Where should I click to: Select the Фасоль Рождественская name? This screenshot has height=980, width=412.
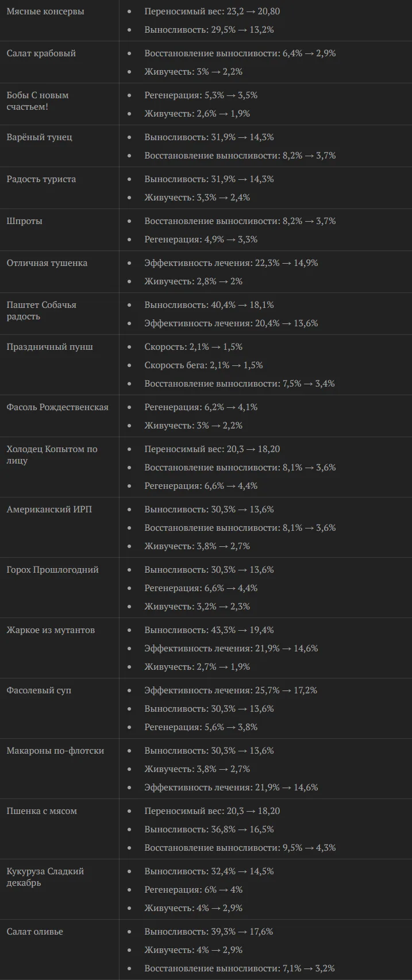coord(57,407)
